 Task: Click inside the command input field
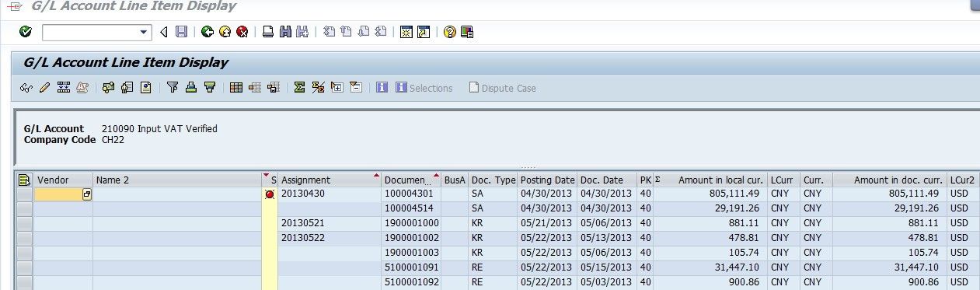tap(90, 32)
